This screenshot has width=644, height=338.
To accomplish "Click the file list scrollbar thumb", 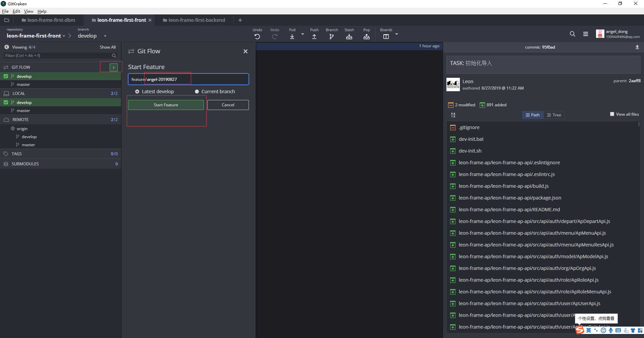I will tap(639, 124).
